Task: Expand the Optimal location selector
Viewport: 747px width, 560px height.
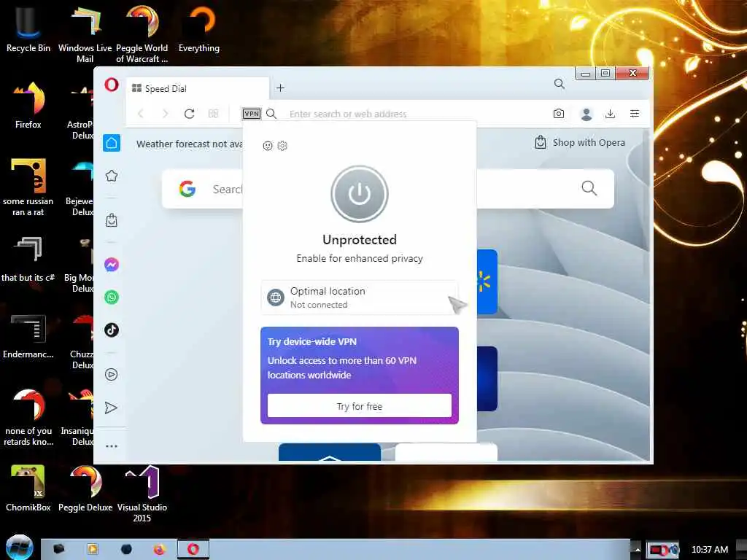Action: pyautogui.click(x=360, y=297)
